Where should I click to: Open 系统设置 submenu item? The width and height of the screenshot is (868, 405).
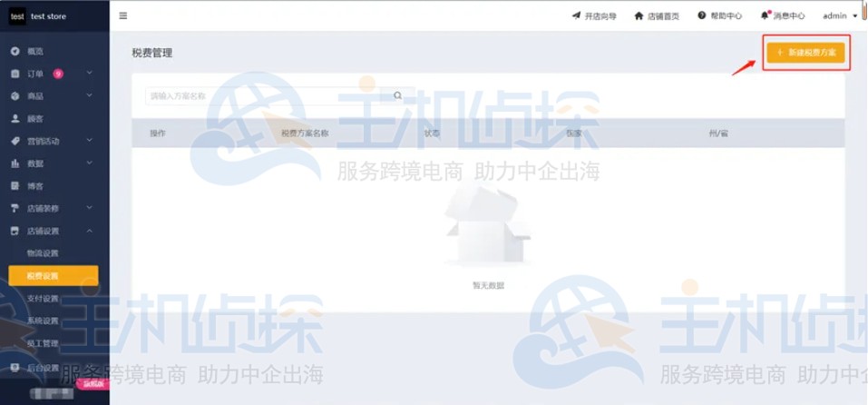43,321
